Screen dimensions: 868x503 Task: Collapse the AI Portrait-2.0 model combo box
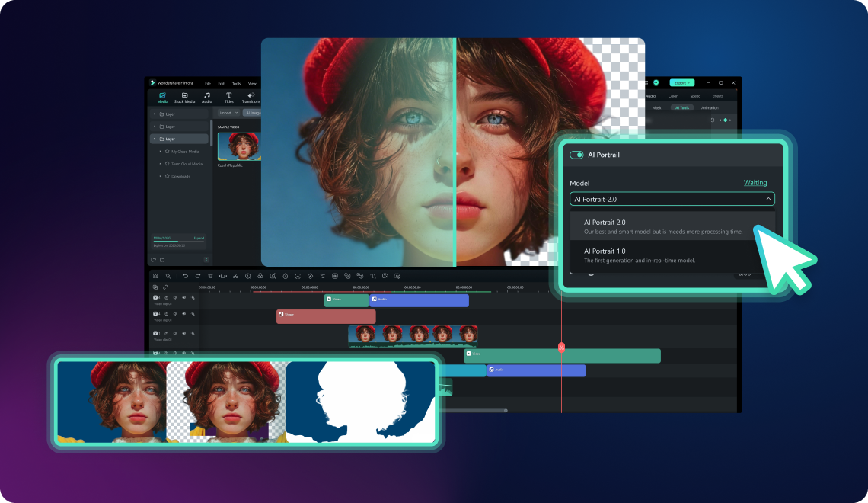672,199
